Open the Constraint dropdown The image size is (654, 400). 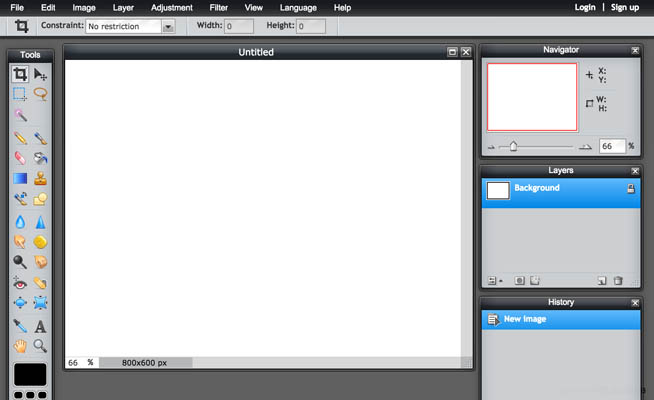168,27
